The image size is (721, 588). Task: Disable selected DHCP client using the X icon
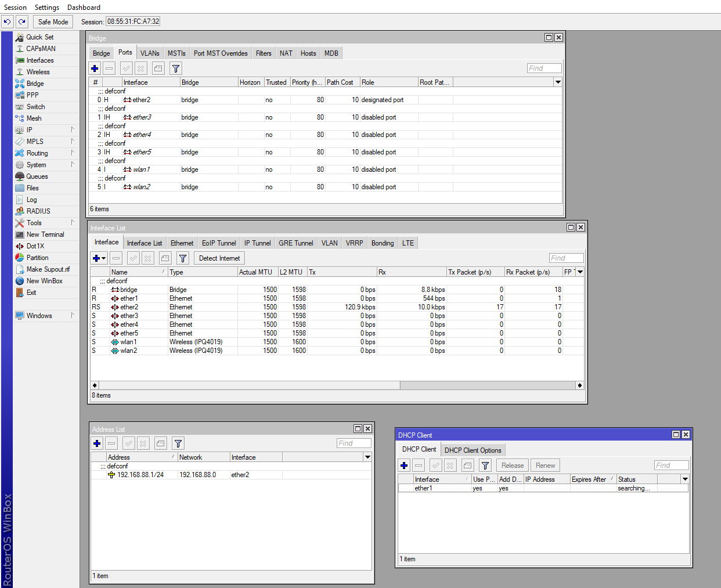tap(450, 465)
